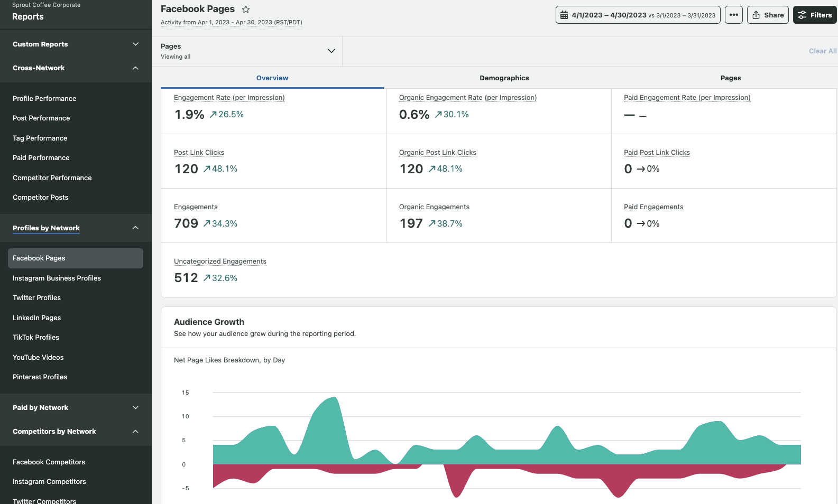Expand the Paid by Network section
Screen dimensions: 838x504
[x=135, y=408]
